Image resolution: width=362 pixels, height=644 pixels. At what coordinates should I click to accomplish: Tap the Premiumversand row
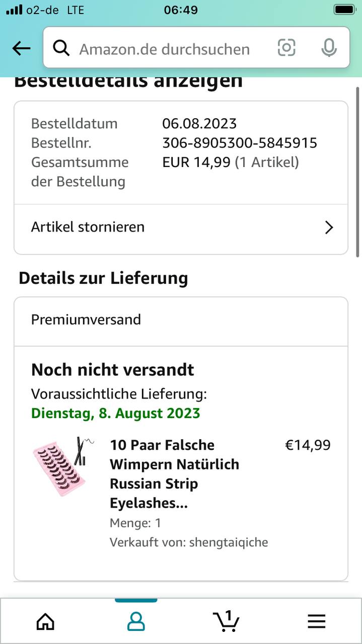tap(181, 320)
